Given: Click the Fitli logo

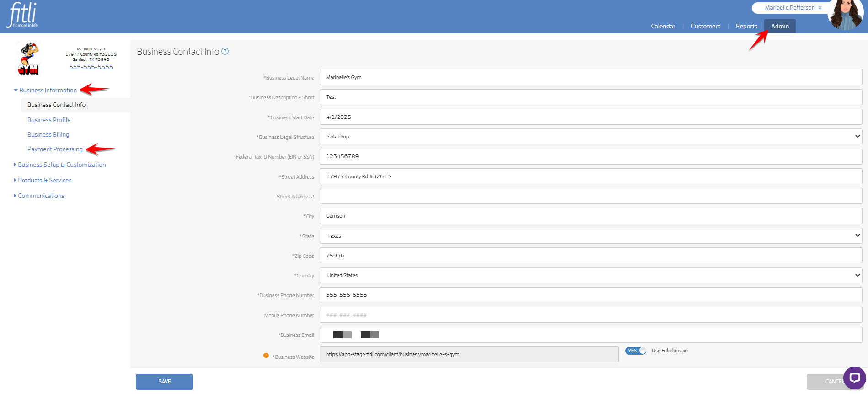Looking at the screenshot, I should pyautogui.click(x=22, y=15).
